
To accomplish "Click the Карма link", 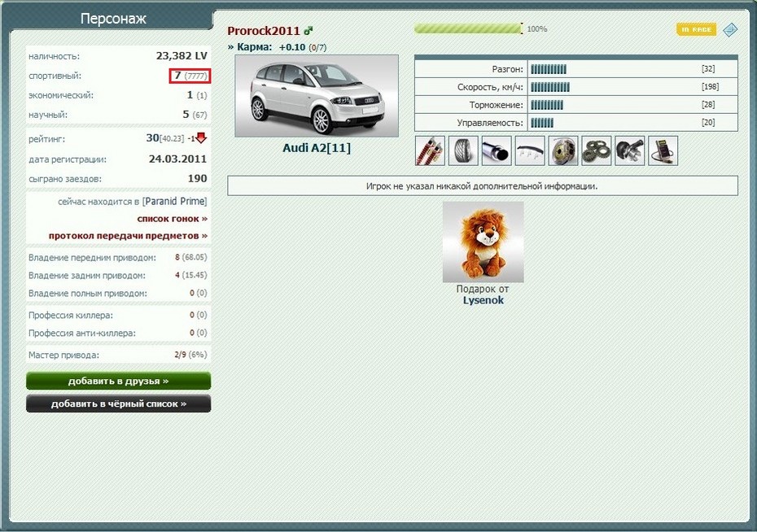I will pos(250,47).
